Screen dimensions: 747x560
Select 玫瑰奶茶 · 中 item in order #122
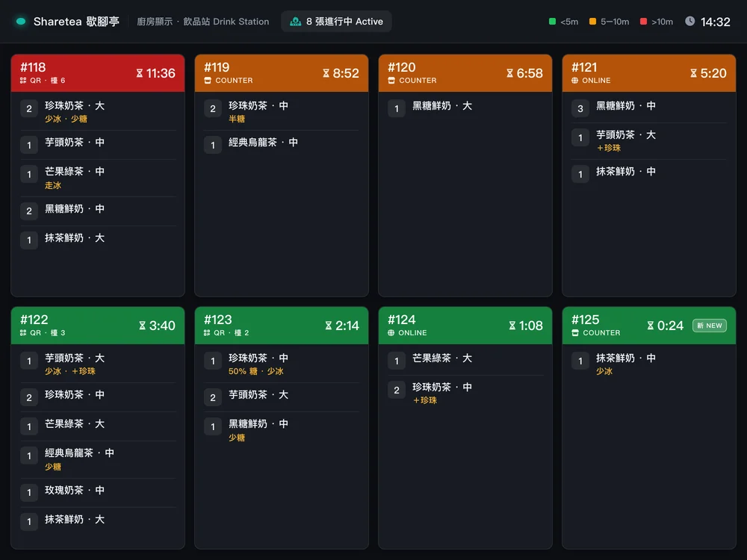coord(98,492)
